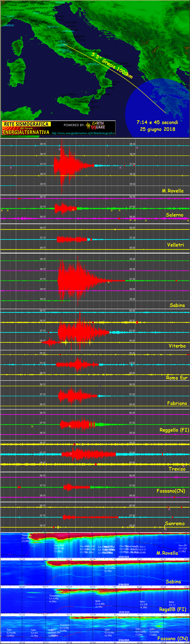Select the Velletri seismogram name label
The height and width of the screenshot is (644, 190).
click(x=175, y=245)
